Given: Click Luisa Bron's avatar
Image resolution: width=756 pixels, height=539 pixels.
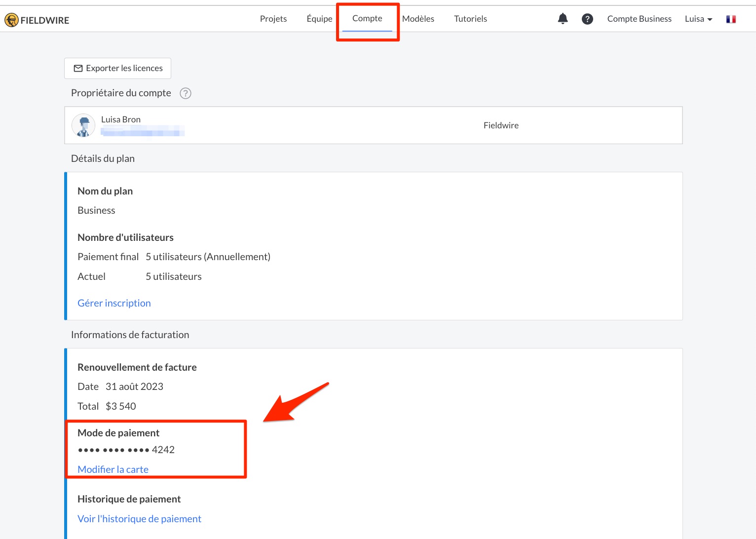Looking at the screenshot, I should [x=83, y=125].
